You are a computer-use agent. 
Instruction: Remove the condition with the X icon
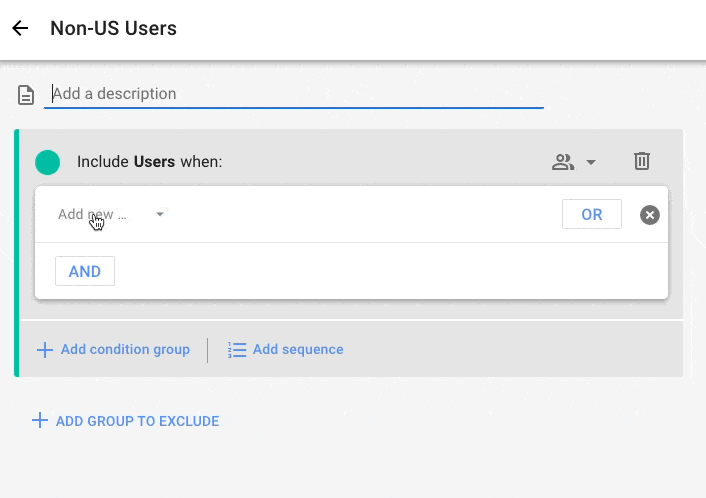pyautogui.click(x=650, y=215)
